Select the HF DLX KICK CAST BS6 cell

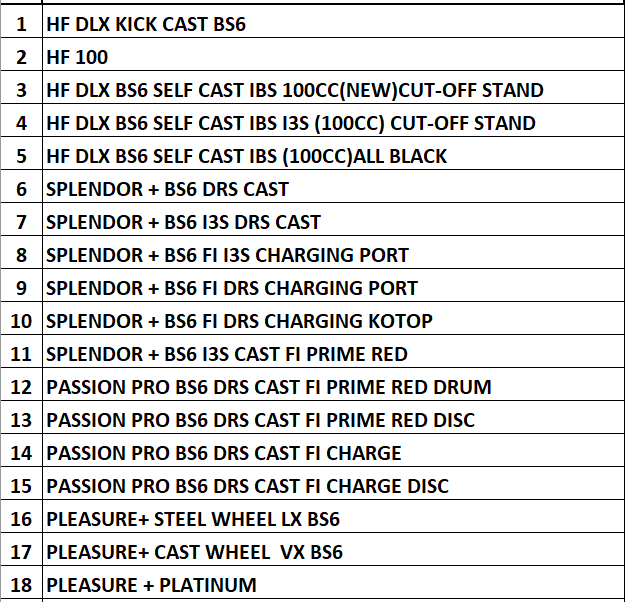point(146,24)
